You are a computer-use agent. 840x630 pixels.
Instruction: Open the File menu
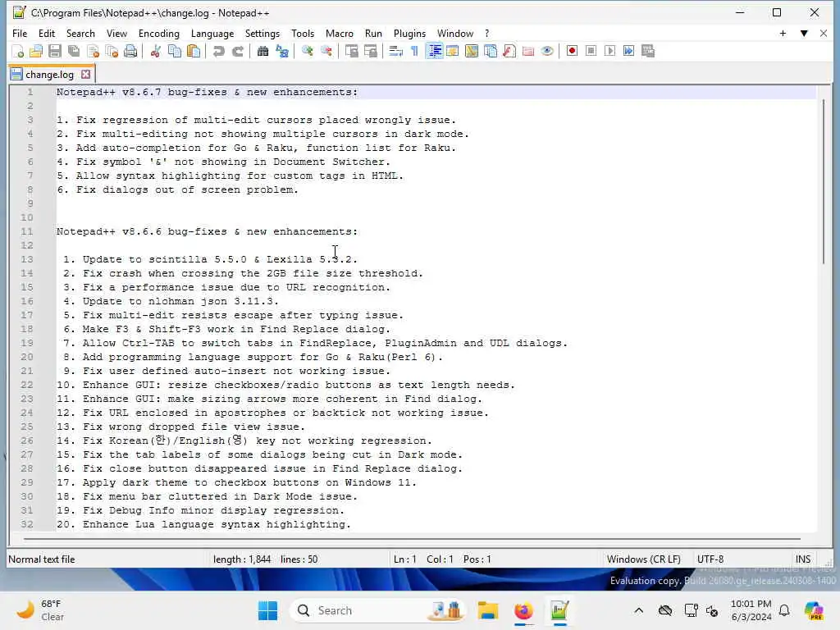pyautogui.click(x=20, y=33)
